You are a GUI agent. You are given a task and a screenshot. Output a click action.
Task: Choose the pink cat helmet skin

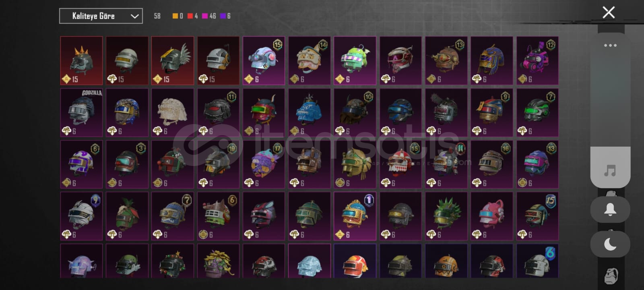point(492,216)
